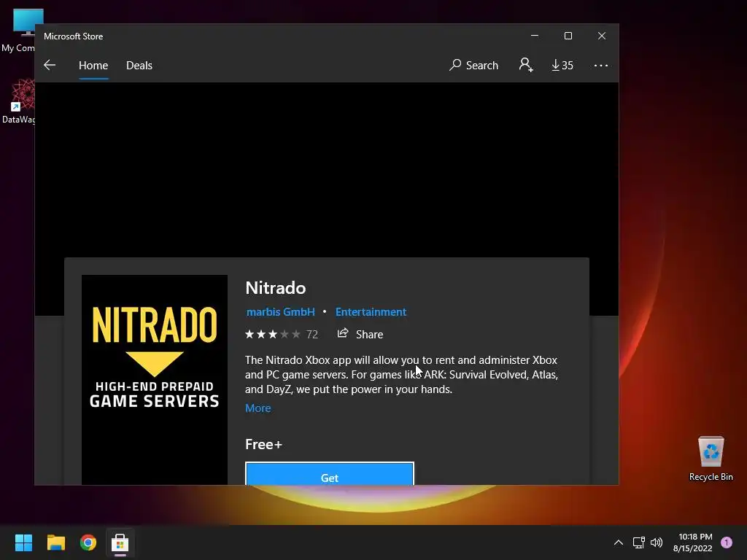Expand the description with More
Viewport: 747px width, 560px height.
(258, 408)
